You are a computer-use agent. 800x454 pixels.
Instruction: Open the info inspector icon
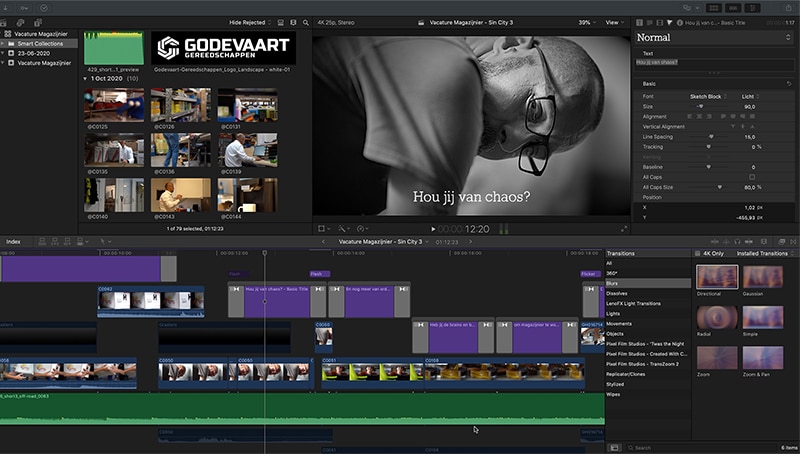[x=680, y=22]
